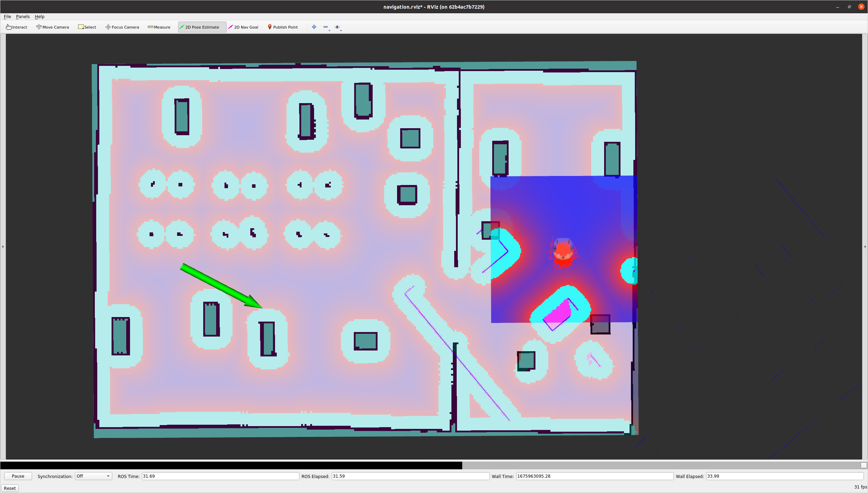Open the Synchronization Off dropdown
868x493 pixels.
93,476
